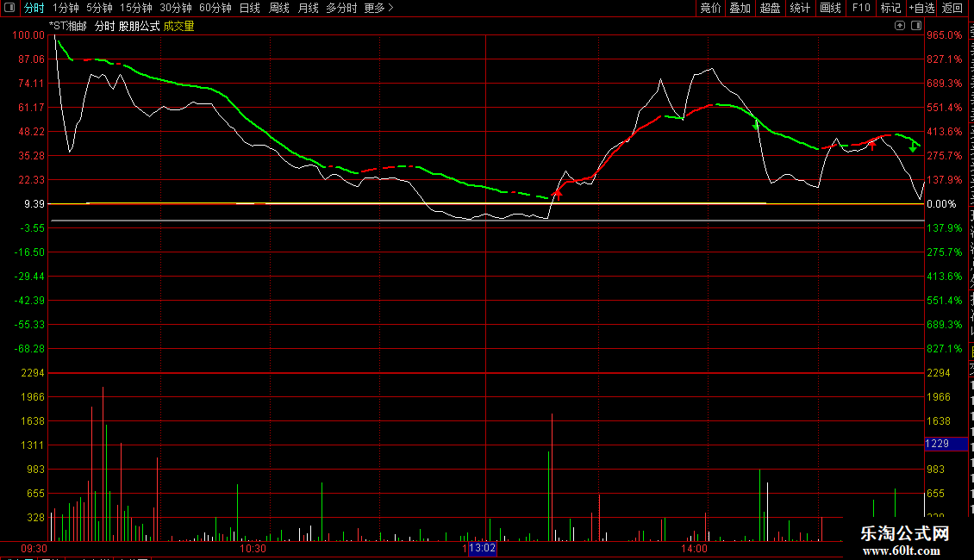Image resolution: width=974 pixels, height=560 pixels.
Task: Select the 成交量 volume indicator label
Action: (x=179, y=26)
